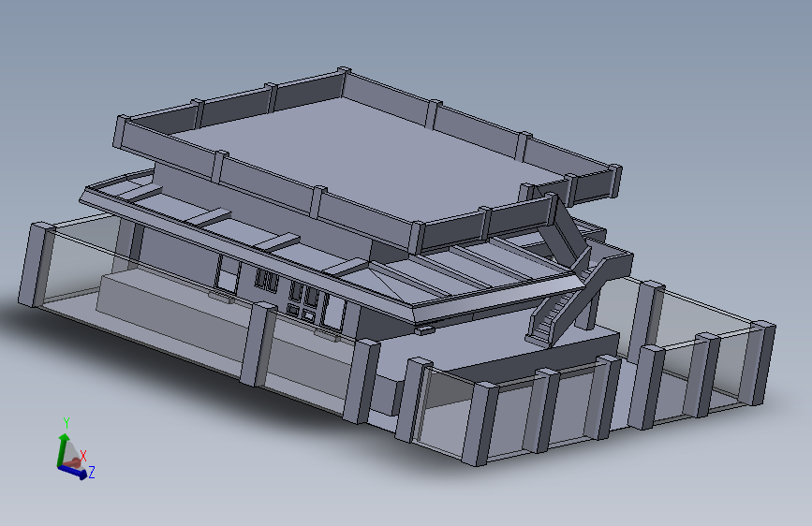The width and height of the screenshot is (812, 526).
Task: Select the far-left corner pillar of the fence
Action: 37,265
